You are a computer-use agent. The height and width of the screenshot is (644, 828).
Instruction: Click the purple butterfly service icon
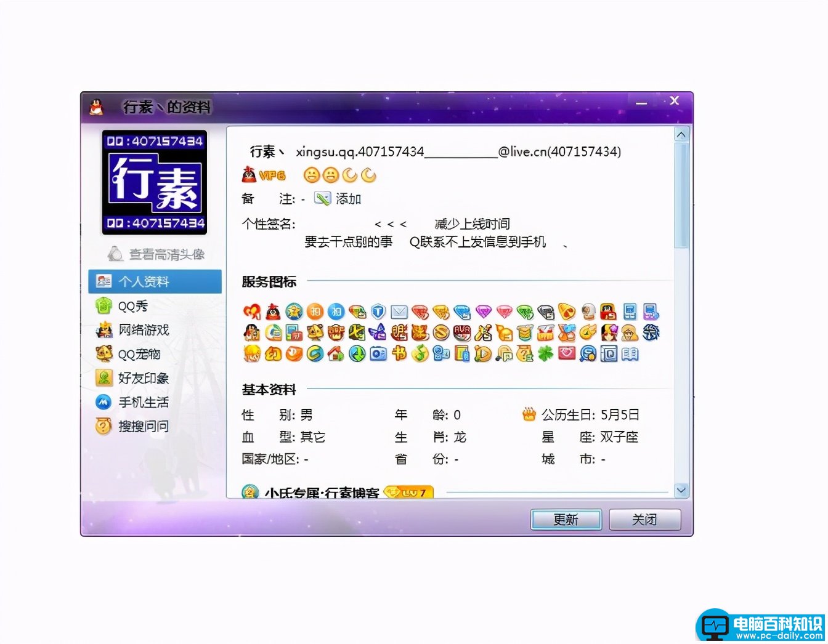(377, 333)
